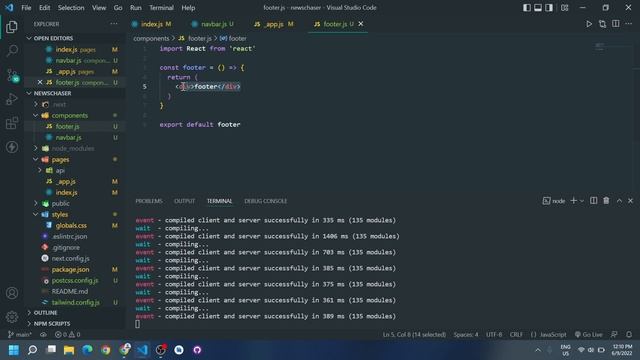Open the Accounts icon

12,293
